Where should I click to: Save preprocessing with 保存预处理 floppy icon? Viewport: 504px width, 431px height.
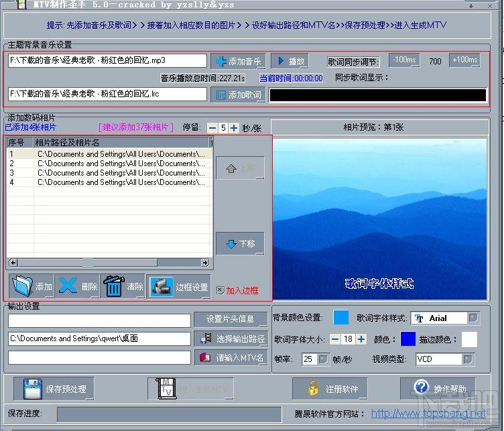click(54, 389)
